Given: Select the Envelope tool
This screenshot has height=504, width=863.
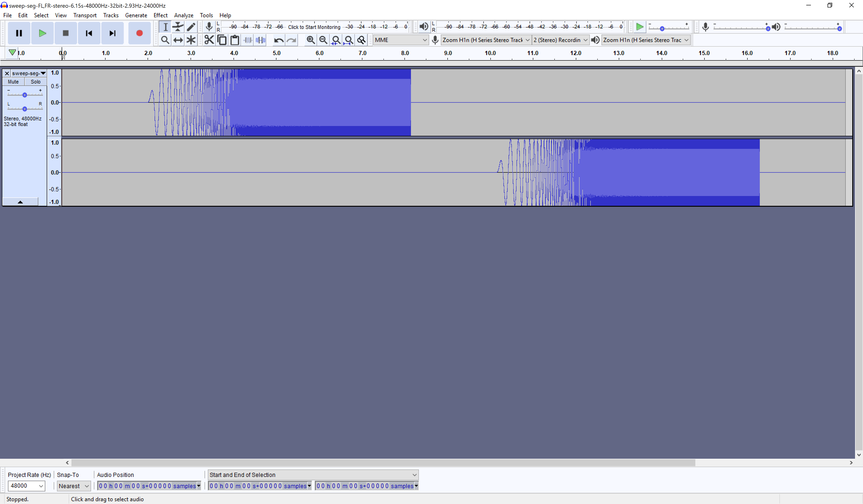Looking at the screenshot, I should (178, 27).
